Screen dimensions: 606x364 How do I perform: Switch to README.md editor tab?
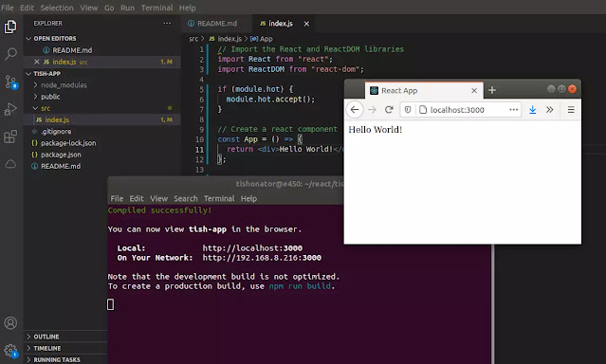point(217,24)
